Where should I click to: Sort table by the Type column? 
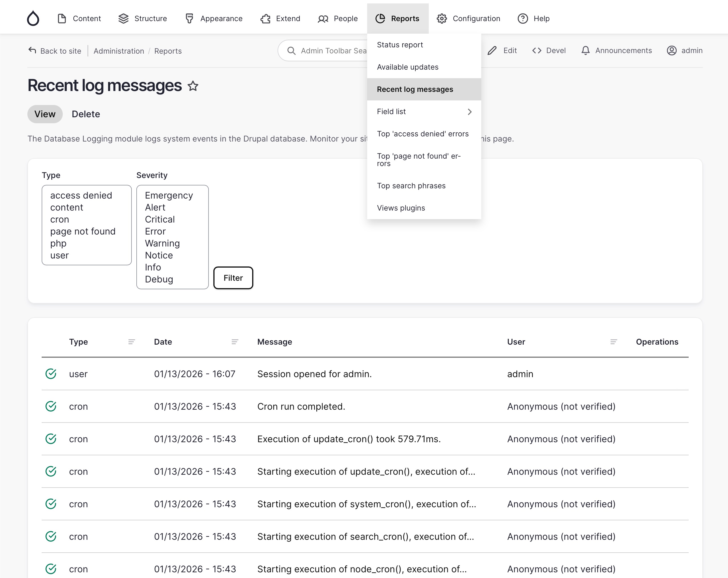pos(78,342)
